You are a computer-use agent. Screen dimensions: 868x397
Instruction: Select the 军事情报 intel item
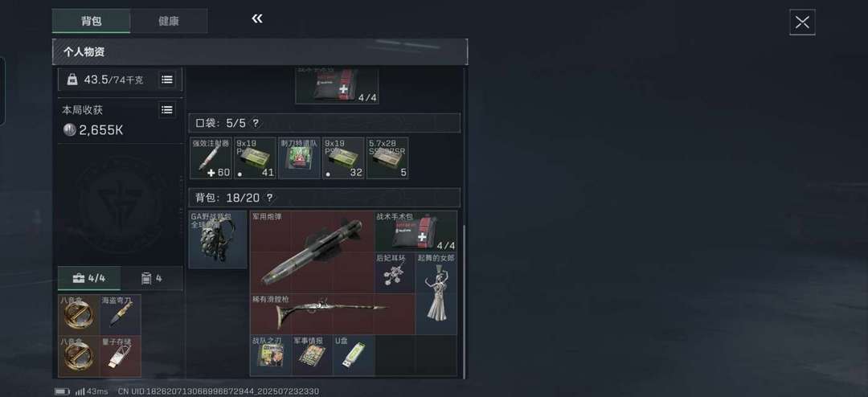(x=312, y=355)
